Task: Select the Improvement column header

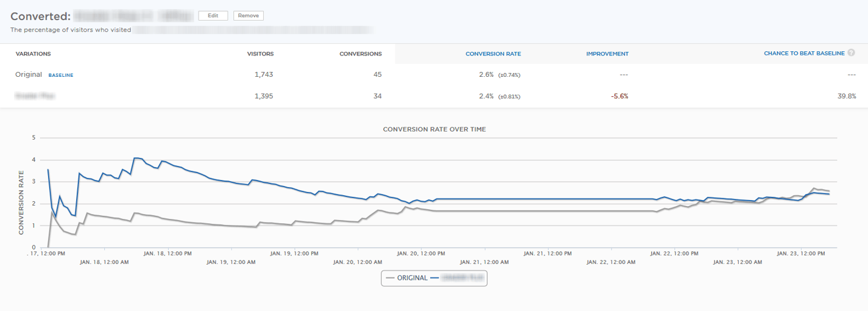Action: click(x=607, y=54)
